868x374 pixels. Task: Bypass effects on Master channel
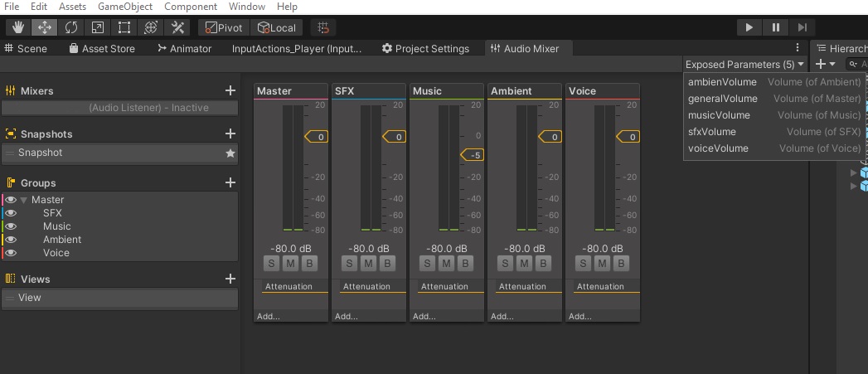point(309,263)
